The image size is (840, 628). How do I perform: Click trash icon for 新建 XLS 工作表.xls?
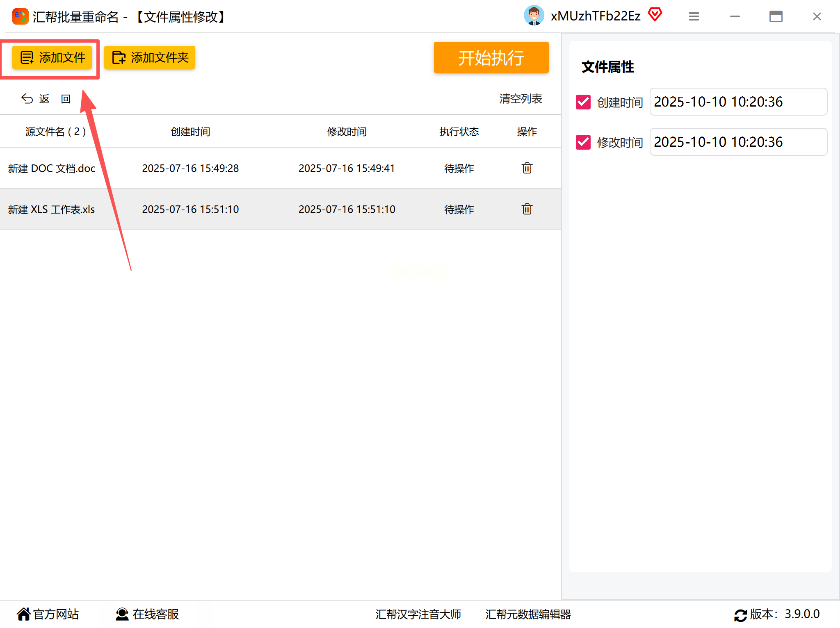click(527, 209)
